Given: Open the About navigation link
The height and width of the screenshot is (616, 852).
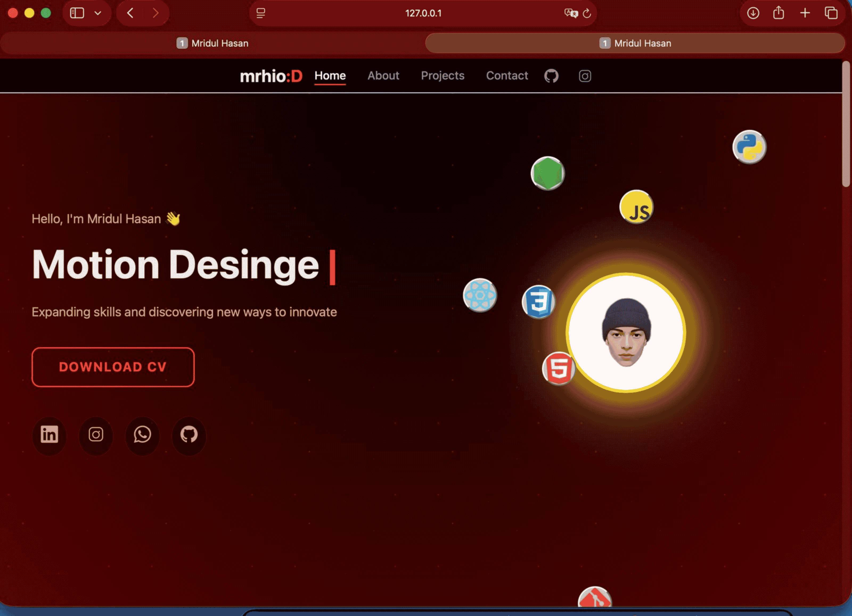Looking at the screenshot, I should coord(383,76).
